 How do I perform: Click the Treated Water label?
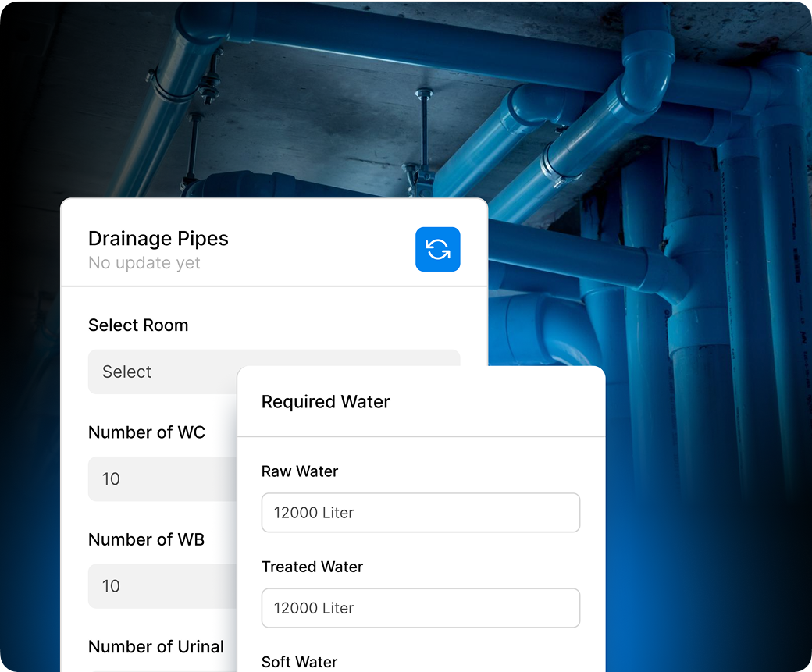(312, 567)
